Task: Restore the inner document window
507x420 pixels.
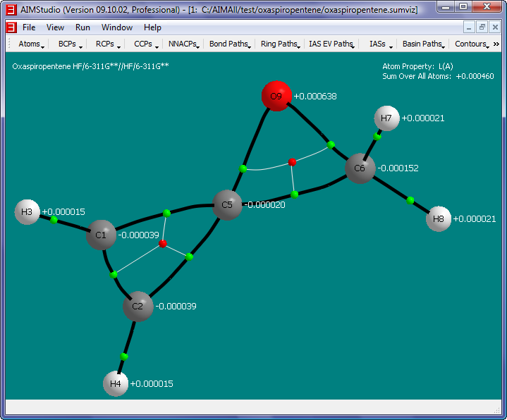Action: (x=482, y=27)
